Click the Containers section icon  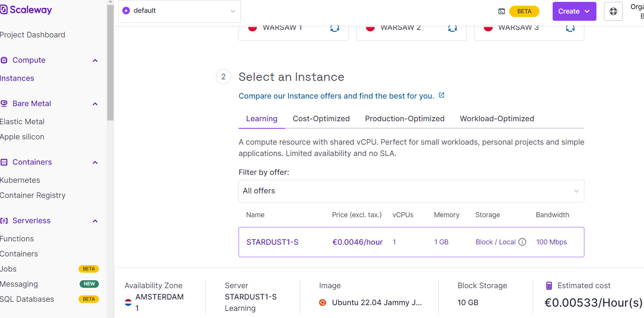4,162
